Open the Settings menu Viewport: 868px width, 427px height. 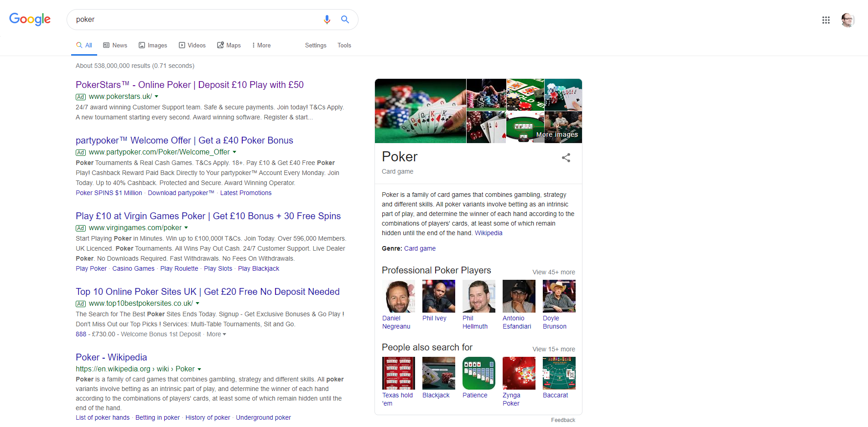316,45
